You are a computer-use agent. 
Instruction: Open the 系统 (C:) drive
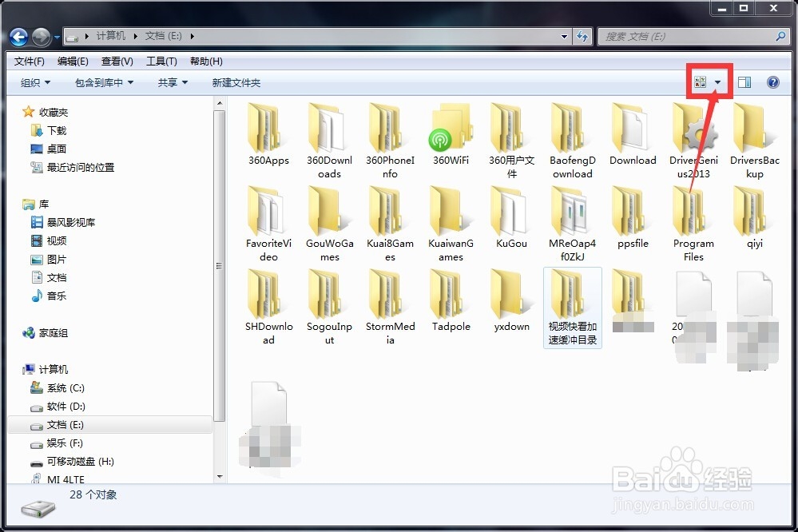click(57, 388)
